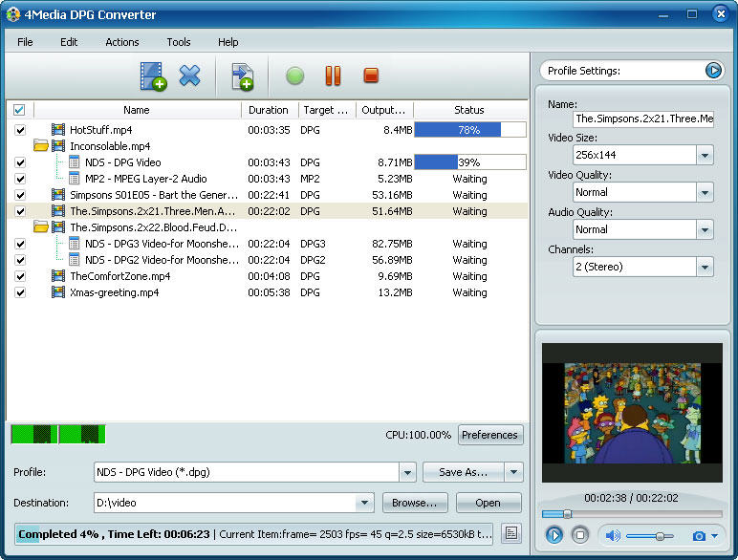Click the profile icon of NDS - DPG2 Video
The width and height of the screenshot is (738, 560).
point(74,260)
